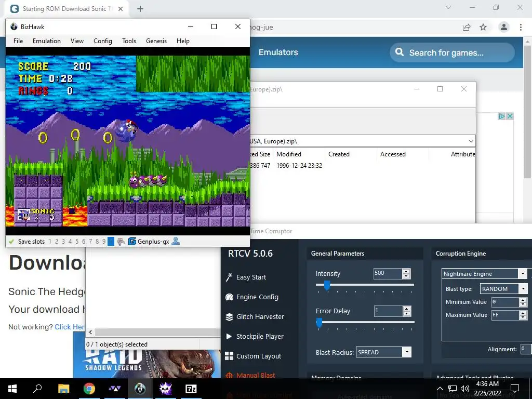Screen dimensions: 532x399
Task: Open the Emulation menu
Action: [x=47, y=41]
